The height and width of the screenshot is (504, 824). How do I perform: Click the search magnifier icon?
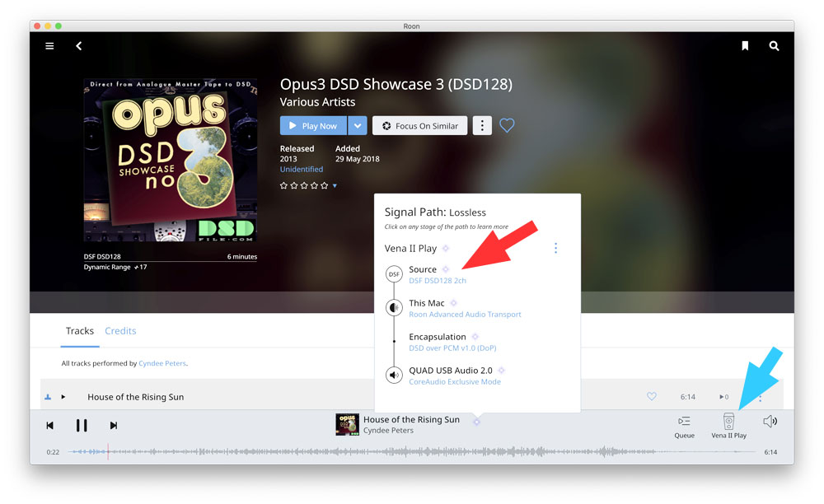pyautogui.click(x=775, y=46)
